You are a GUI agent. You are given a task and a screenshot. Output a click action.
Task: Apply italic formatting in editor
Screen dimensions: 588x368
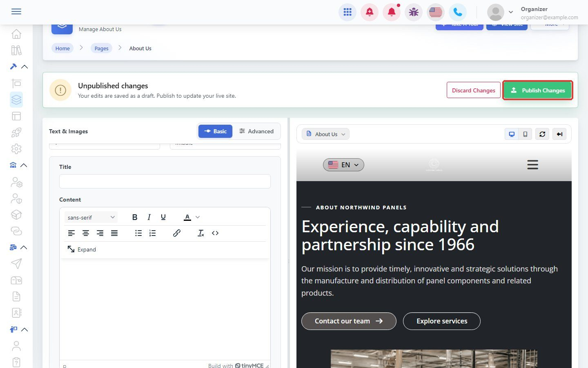(149, 217)
